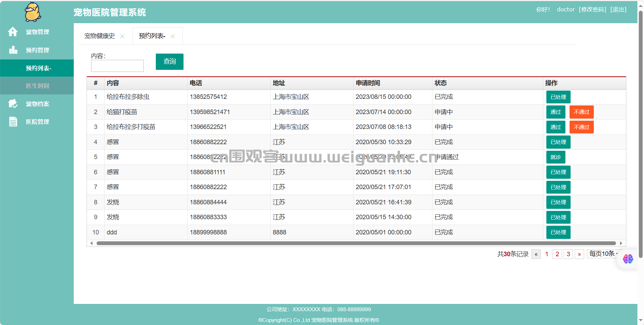Image resolution: width=644 pixels, height=325 pixels.
Task: Click 已处理 button in row 4
Action: (x=558, y=142)
